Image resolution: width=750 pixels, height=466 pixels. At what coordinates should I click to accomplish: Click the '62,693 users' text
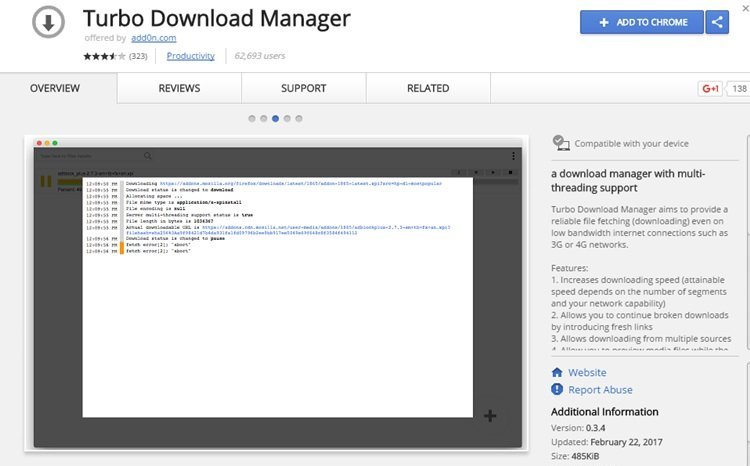[260, 56]
